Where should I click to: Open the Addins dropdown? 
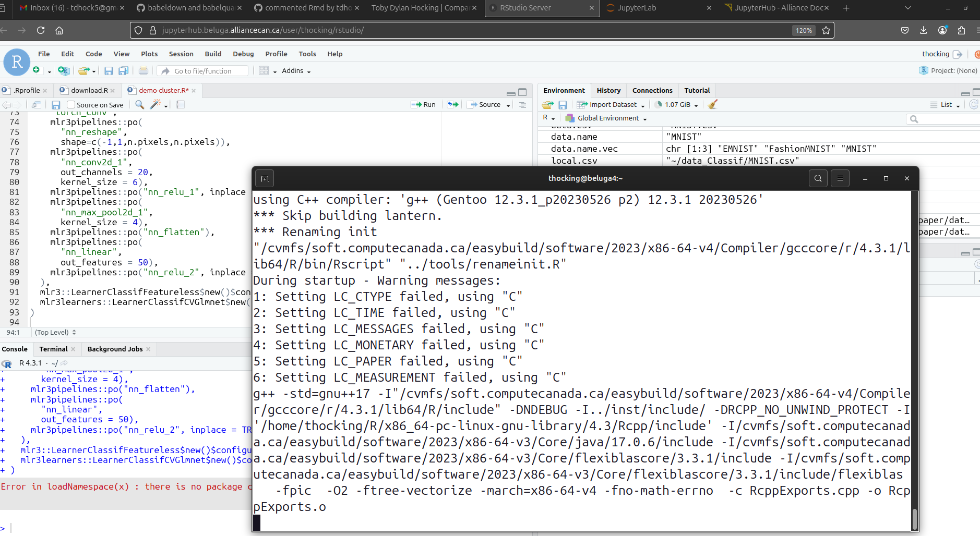296,71
